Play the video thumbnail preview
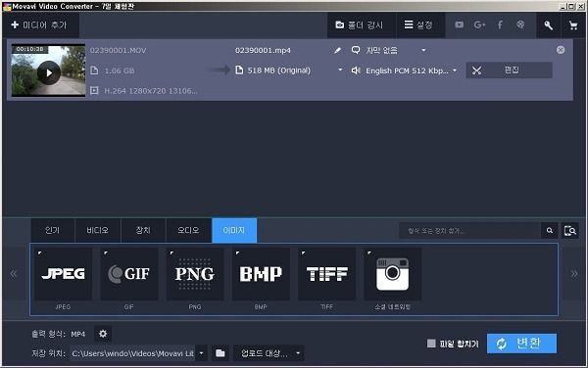588x368 pixels. coord(49,72)
